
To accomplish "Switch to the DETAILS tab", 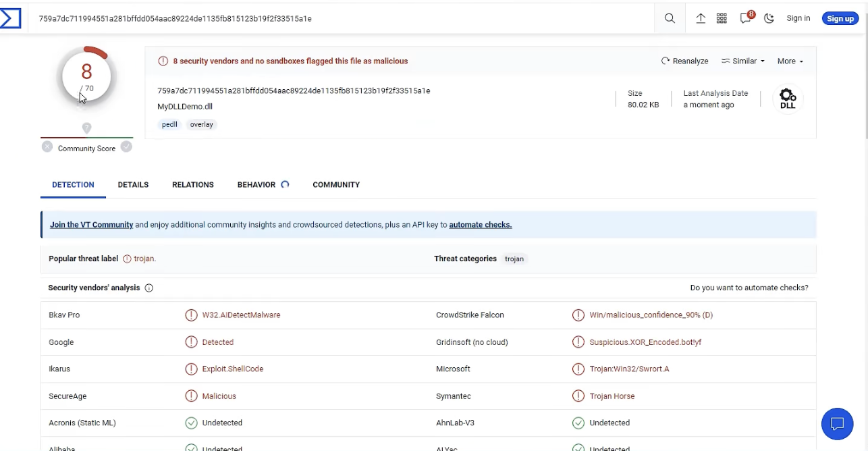I will 133,184.
